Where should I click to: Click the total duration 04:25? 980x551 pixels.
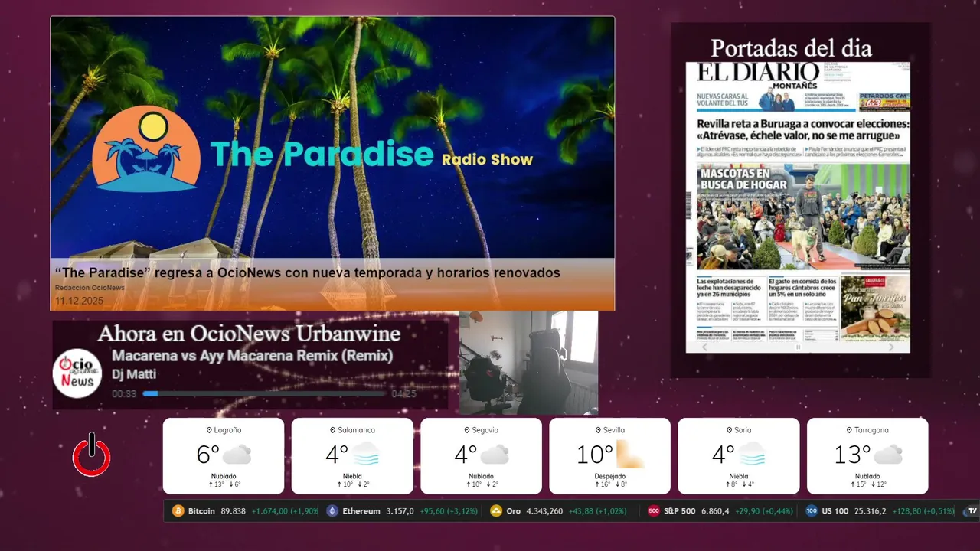[x=403, y=394]
